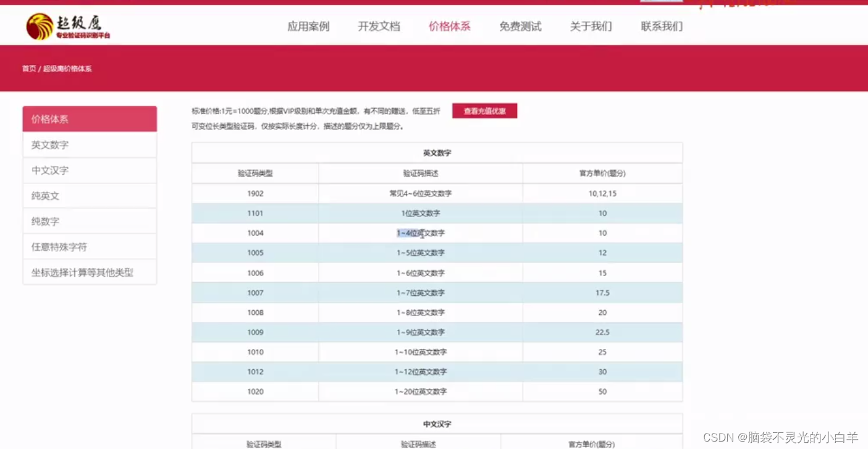Click the price cell 10,12,15
The image size is (868, 449).
click(602, 193)
